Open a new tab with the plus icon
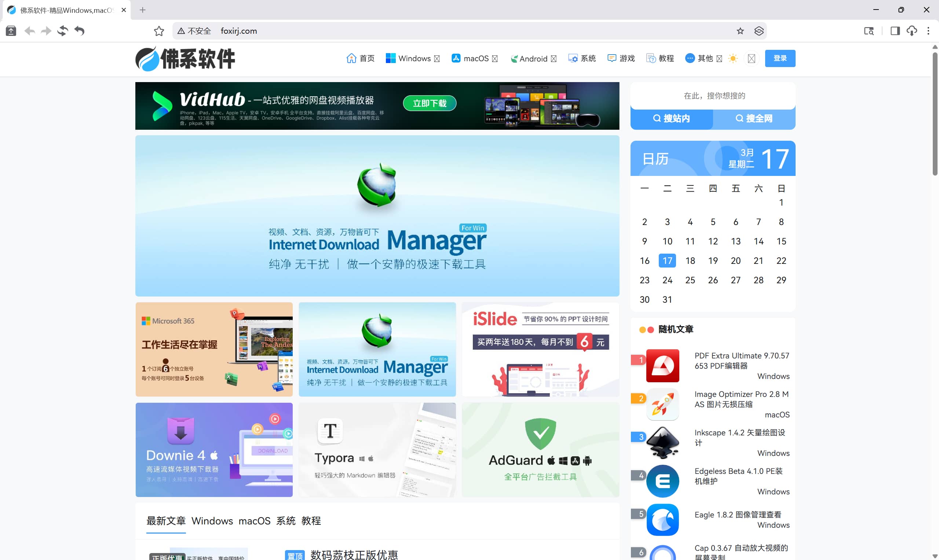Image resolution: width=939 pixels, height=560 pixels. pyautogui.click(x=142, y=10)
